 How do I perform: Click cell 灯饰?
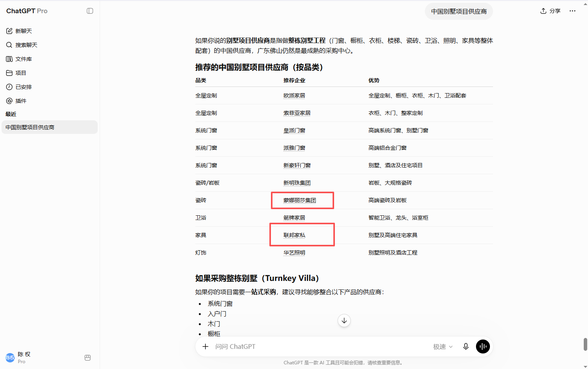click(201, 253)
